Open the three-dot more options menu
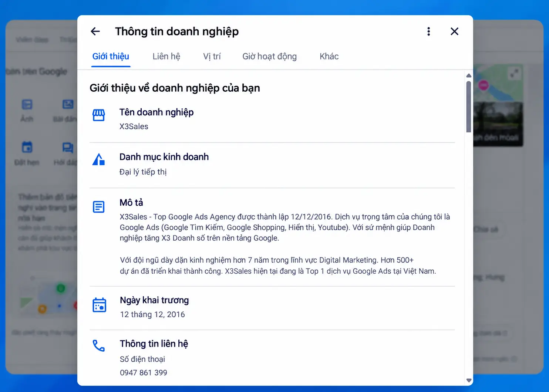This screenshot has height=392, width=549. click(429, 31)
